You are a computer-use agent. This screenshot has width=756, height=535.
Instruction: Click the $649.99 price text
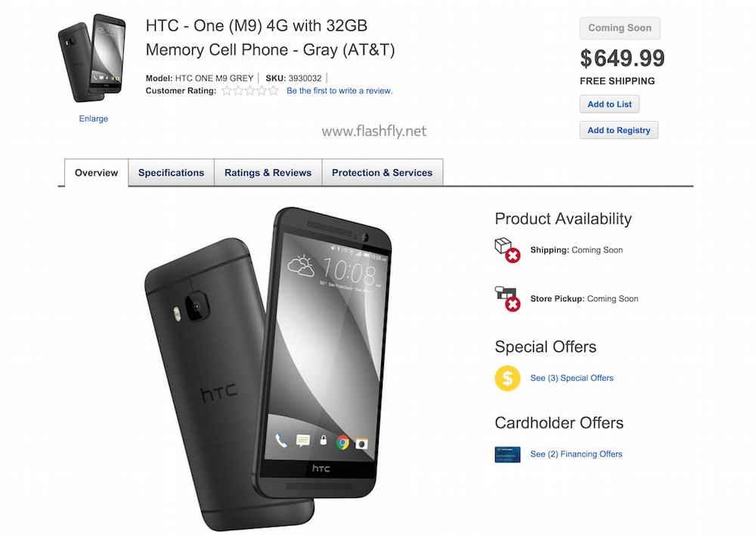click(622, 58)
